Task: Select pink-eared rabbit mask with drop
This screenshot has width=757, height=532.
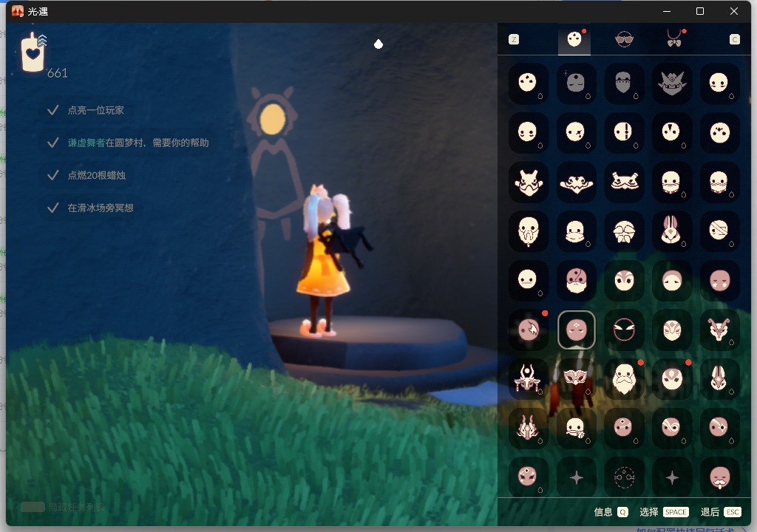Action: pos(671,231)
